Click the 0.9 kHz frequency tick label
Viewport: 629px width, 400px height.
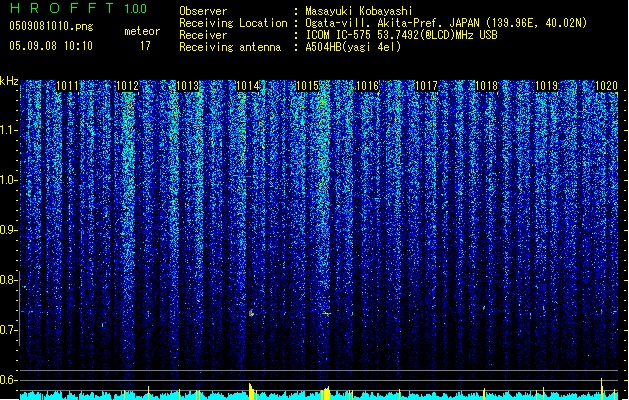click(x=9, y=230)
